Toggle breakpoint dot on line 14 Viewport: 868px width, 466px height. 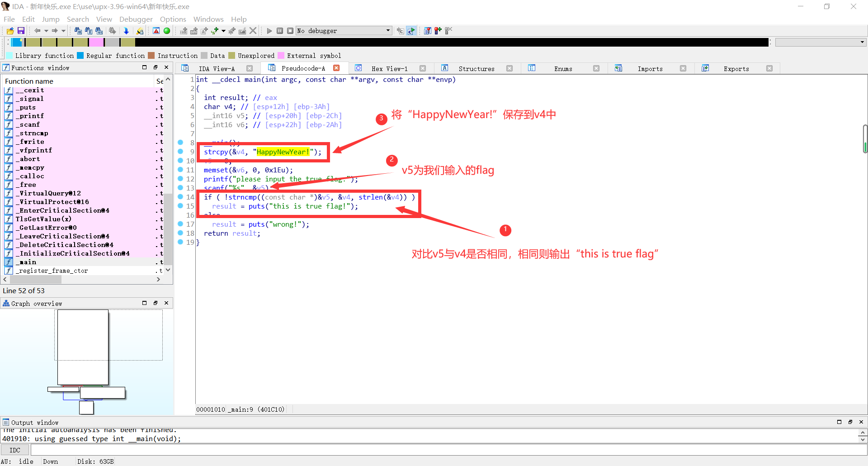tap(180, 197)
